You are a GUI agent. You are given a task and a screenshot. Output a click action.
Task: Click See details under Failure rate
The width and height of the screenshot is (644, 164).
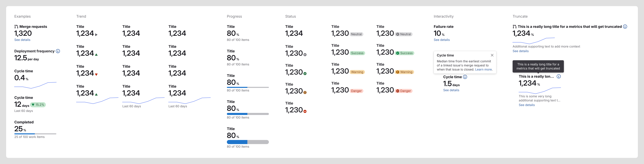point(441,40)
